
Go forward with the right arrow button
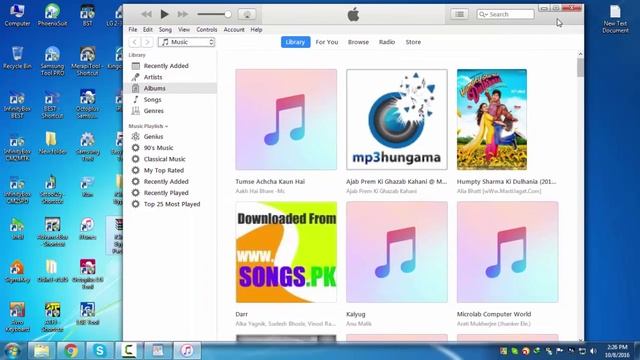[147, 42]
